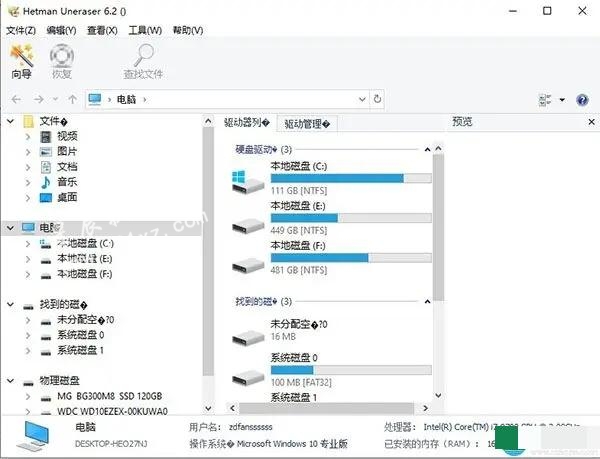Image resolution: width=600 pixels, height=459 pixels.
Task: Expand MG BG300M8 SSD 120GB node
Action: tap(28, 396)
